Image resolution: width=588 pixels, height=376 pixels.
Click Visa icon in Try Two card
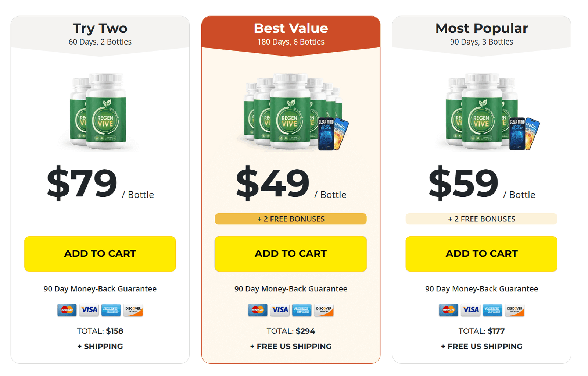point(89,310)
